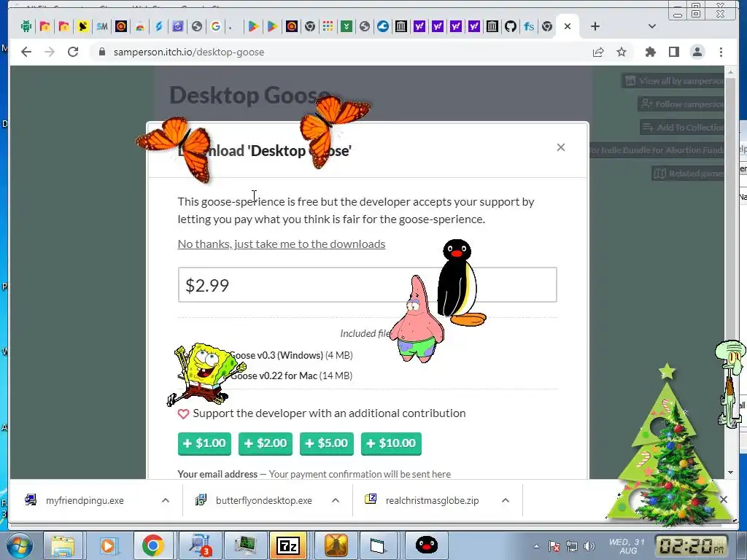Switch to the GitHub tab

pyautogui.click(x=510, y=26)
